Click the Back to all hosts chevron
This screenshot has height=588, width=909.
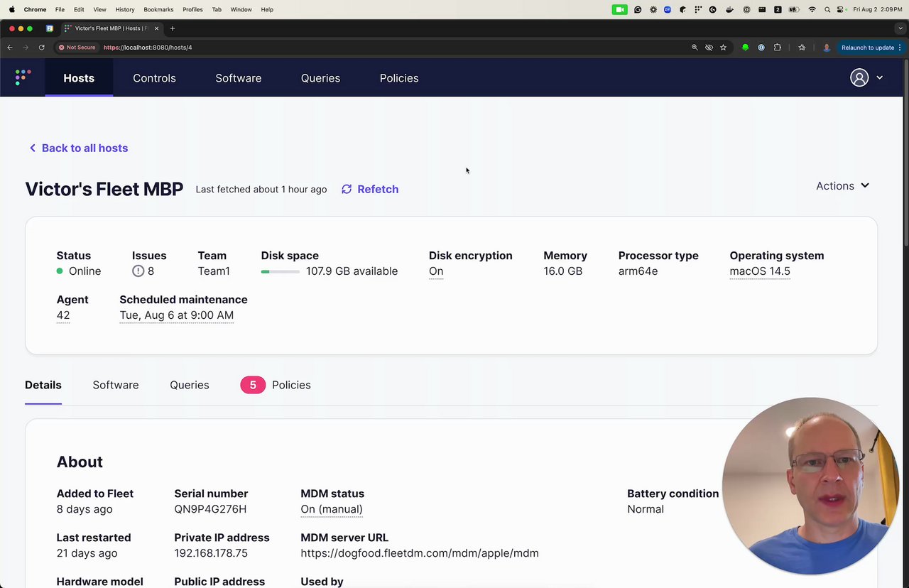(x=32, y=148)
